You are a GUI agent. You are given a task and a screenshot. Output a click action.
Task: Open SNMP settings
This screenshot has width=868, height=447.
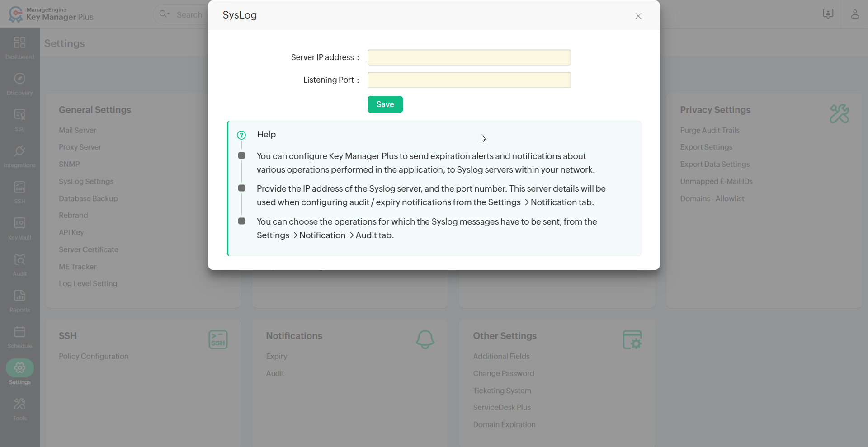pyautogui.click(x=69, y=164)
